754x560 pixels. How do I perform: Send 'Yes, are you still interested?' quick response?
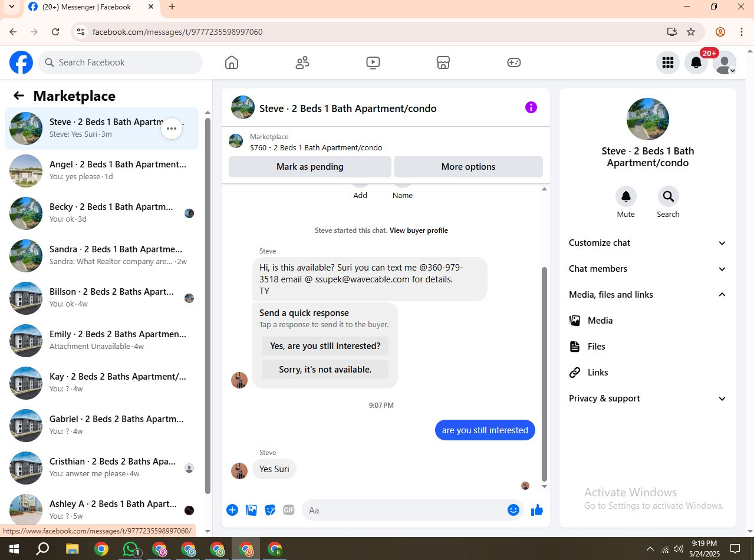[325, 346]
